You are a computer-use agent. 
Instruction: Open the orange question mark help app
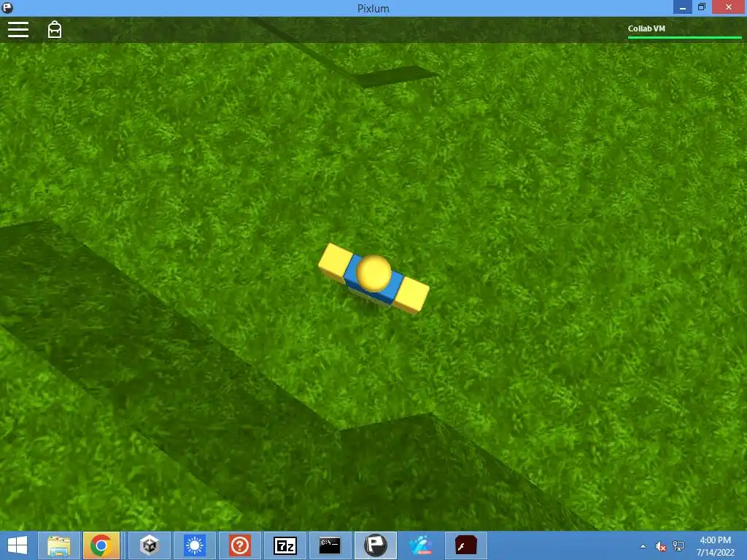(x=239, y=545)
